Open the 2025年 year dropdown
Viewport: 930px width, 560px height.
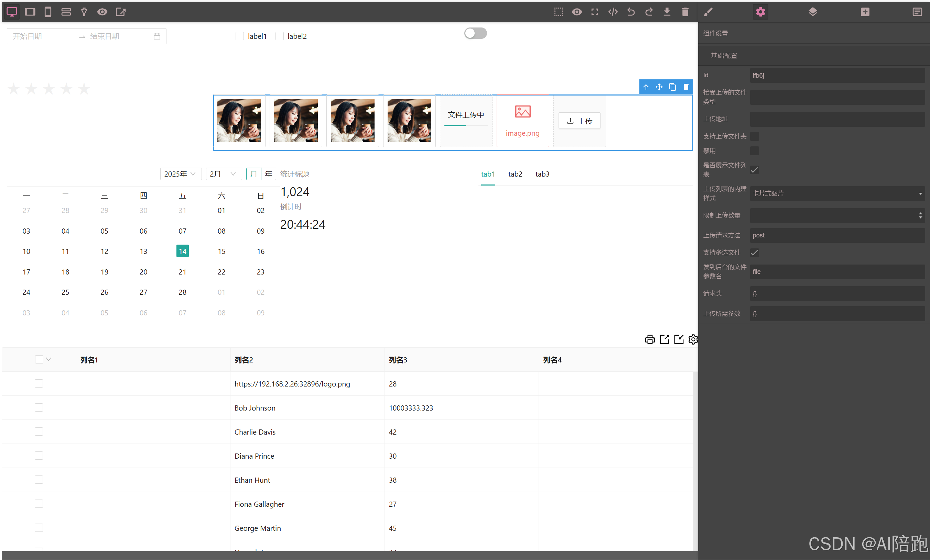[180, 174]
